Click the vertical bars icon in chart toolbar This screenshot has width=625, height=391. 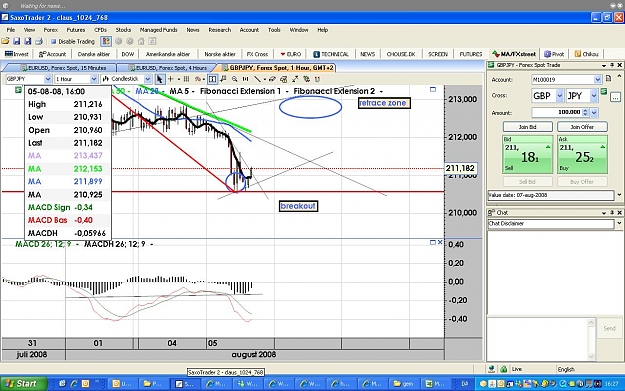click(x=187, y=79)
